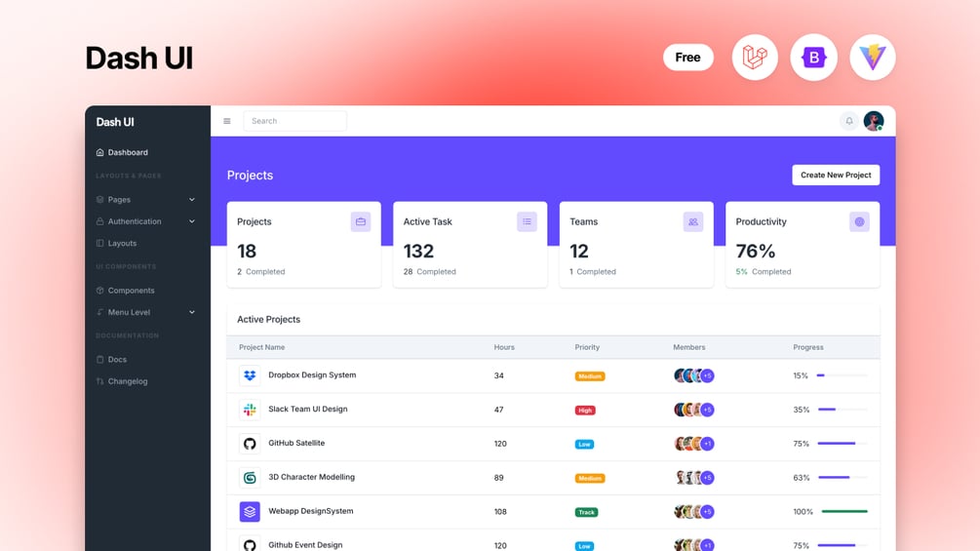The image size is (980, 551).
Task: Click the Dropbox project logo
Action: pos(250,375)
